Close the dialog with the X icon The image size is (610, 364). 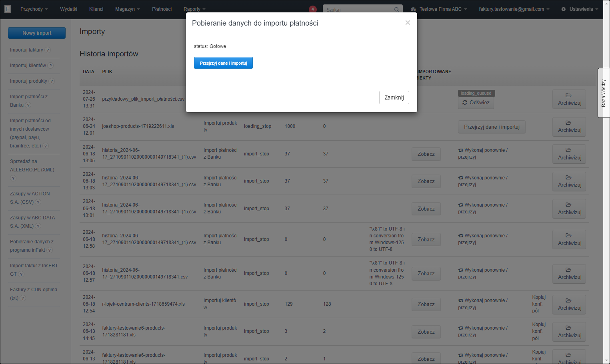click(408, 23)
